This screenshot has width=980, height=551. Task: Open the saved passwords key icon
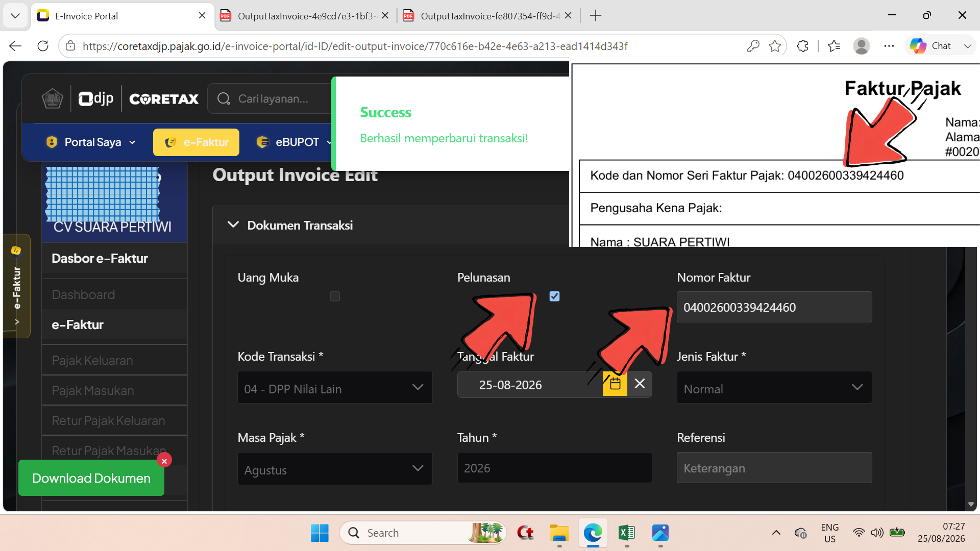coord(753,46)
